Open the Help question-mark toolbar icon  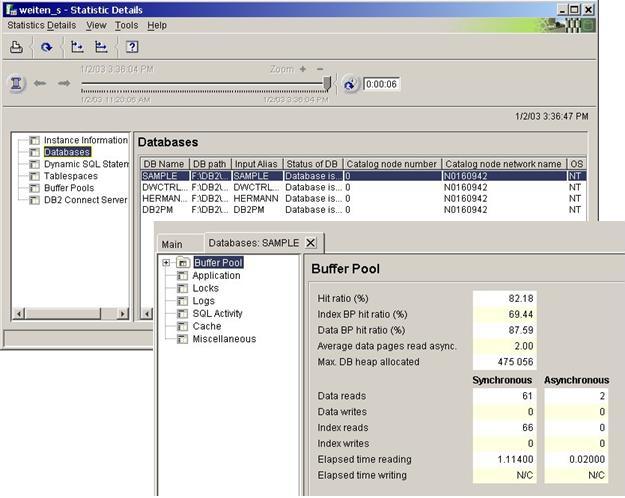(132, 47)
